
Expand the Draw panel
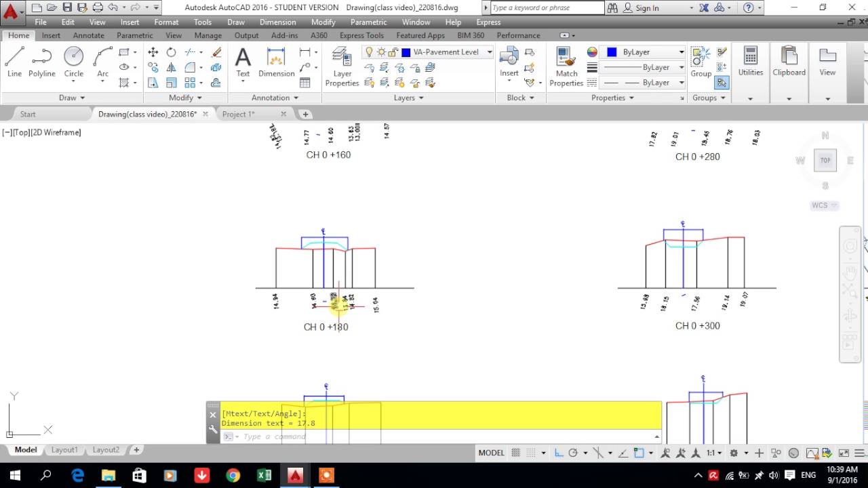pyautogui.click(x=73, y=98)
